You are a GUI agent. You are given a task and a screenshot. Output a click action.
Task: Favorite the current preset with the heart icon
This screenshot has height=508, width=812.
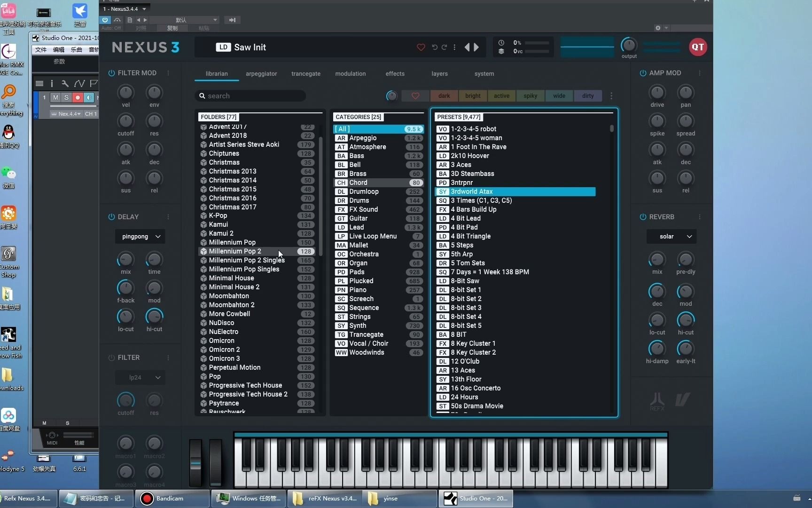[x=421, y=47]
